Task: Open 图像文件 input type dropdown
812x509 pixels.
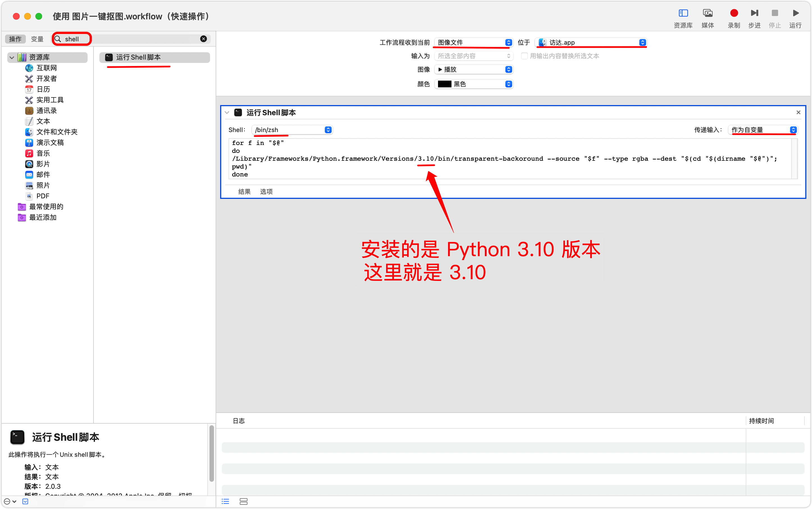Action: point(473,42)
